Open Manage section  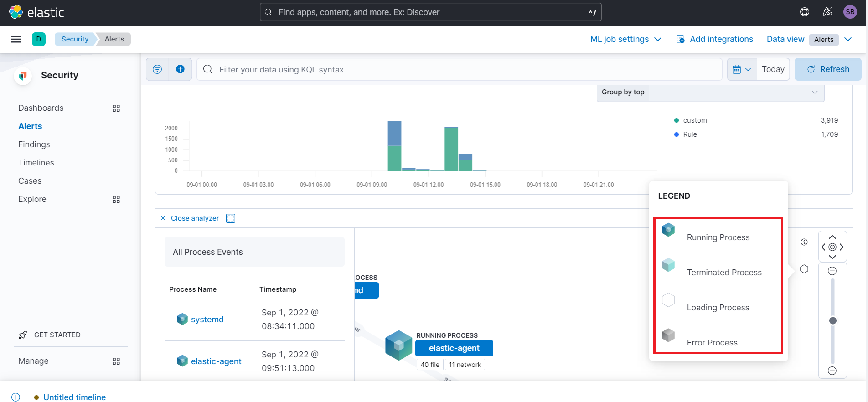tap(33, 361)
